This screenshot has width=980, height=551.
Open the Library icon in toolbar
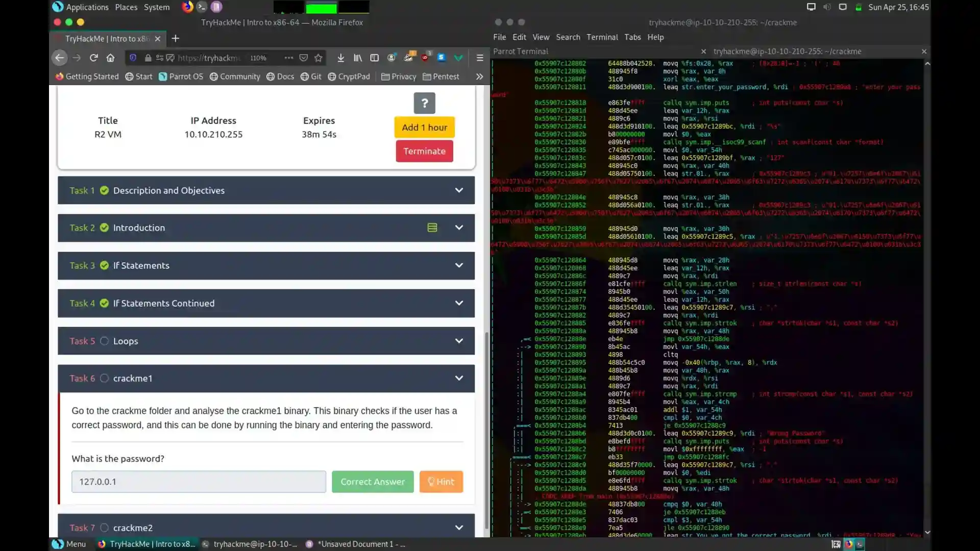pos(357,58)
